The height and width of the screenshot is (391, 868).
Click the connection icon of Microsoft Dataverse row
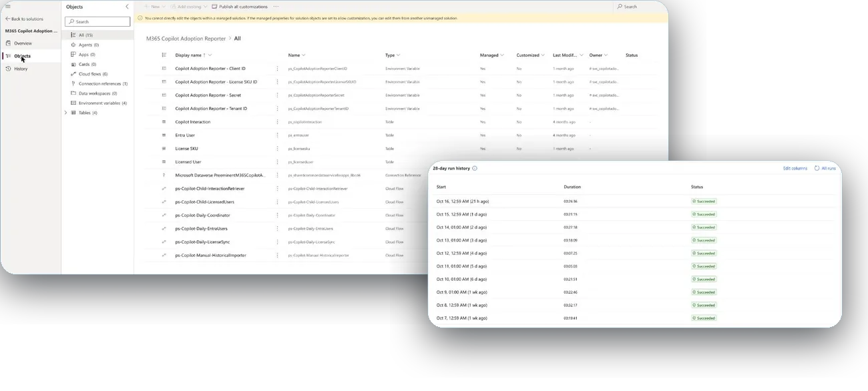(164, 175)
